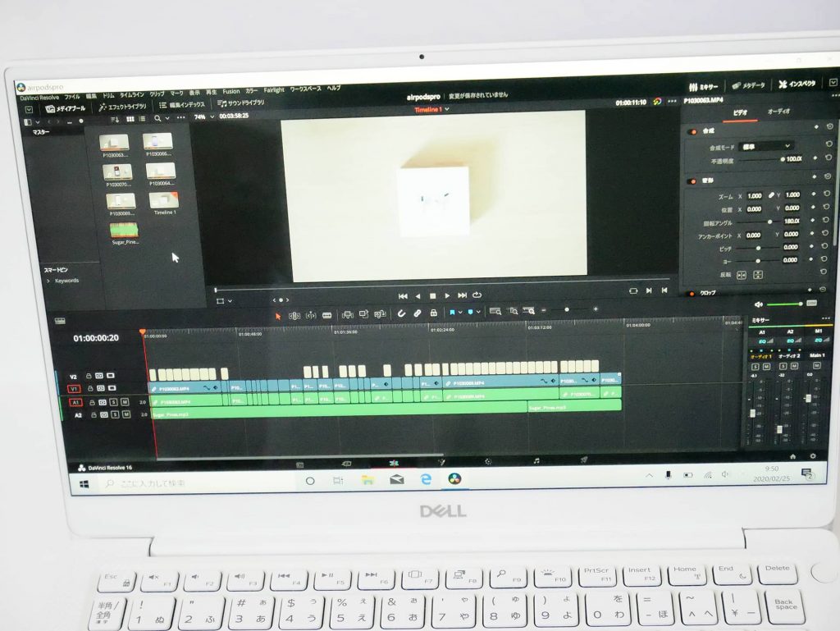Switch to the inspector video tab
This screenshot has height=631, width=840.
pyautogui.click(x=741, y=112)
